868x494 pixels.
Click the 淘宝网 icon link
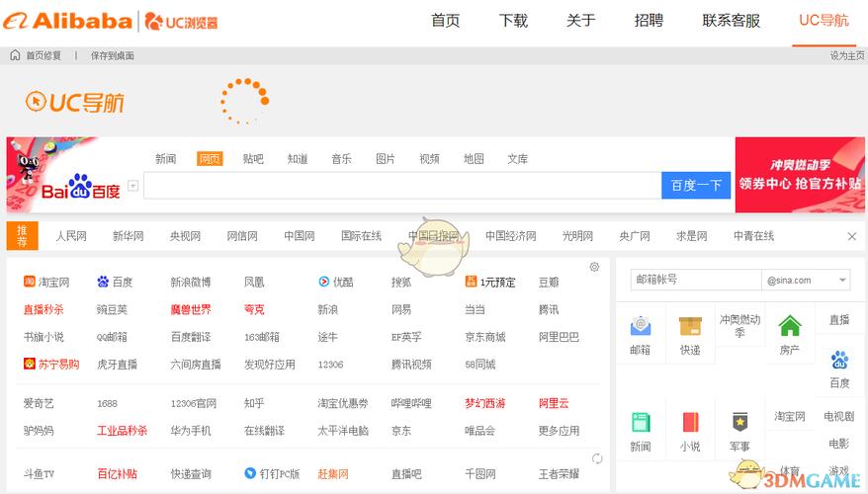click(46, 283)
